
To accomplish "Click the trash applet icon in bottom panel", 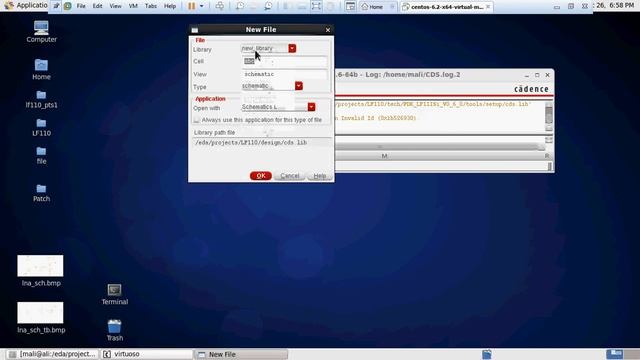I will pos(487,354).
